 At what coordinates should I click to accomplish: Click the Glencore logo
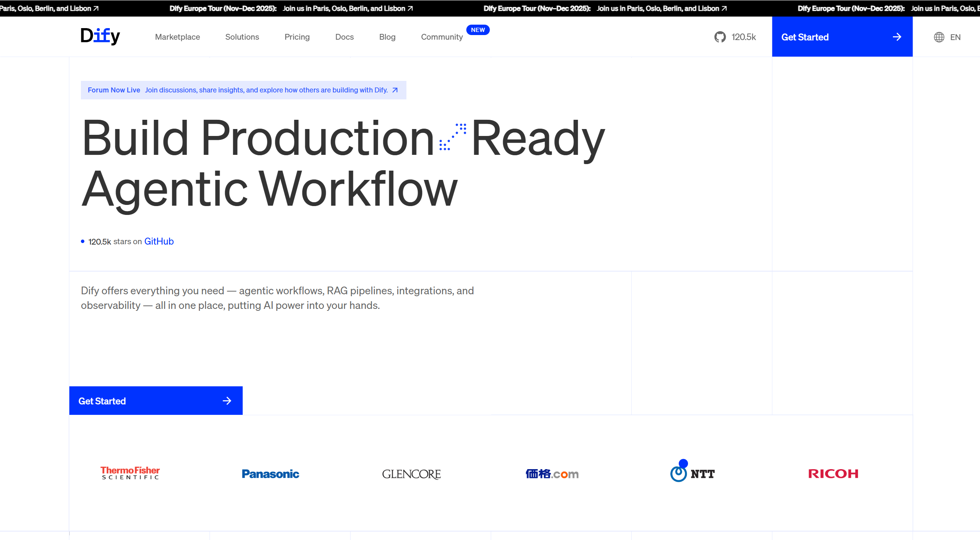coord(411,474)
